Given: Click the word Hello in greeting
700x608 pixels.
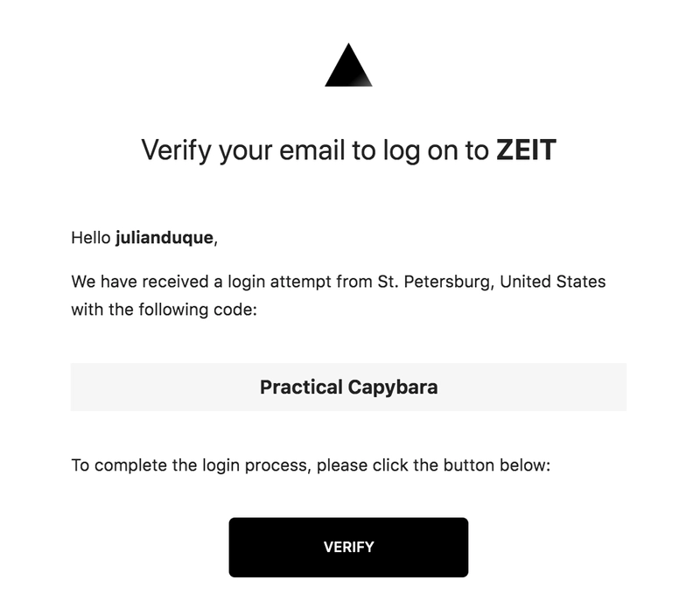Looking at the screenshot, I should pyautogui.click(x=91, y=237).
